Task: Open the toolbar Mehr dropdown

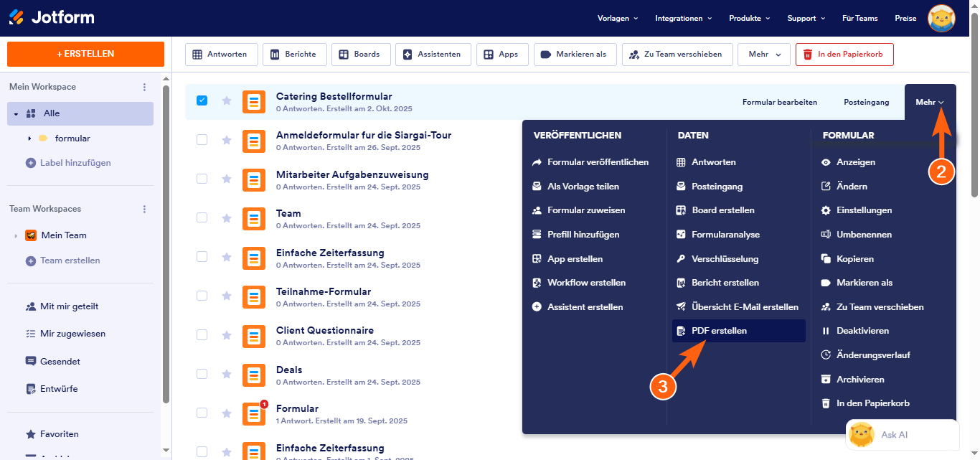Action: (x=764, y=55)
